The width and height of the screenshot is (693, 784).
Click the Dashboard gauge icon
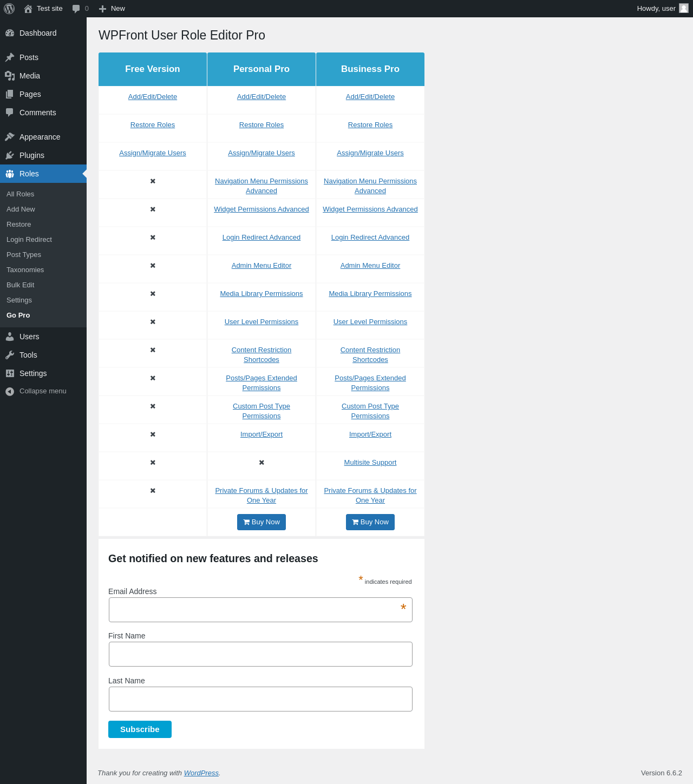[10, 33]
